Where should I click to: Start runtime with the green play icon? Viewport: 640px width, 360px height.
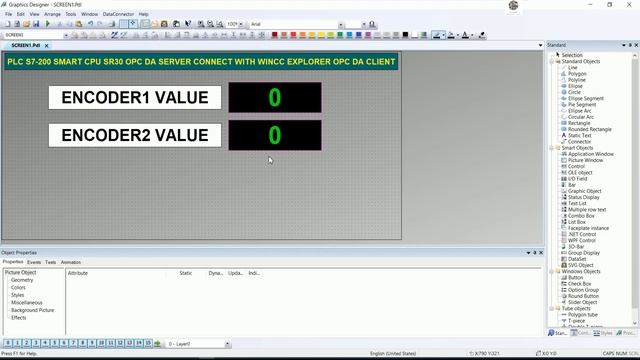[47, 24]
